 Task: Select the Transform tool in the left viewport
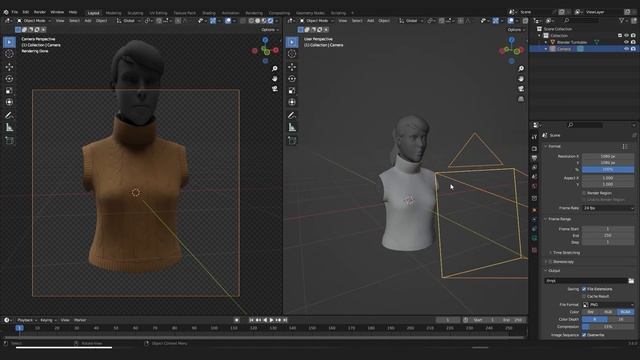click(9, 102)
